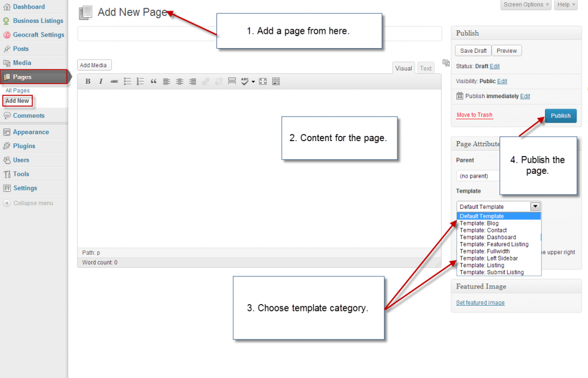Insert a bulleted list
This screenshot has width=588, height=378.
coord(127,81)
